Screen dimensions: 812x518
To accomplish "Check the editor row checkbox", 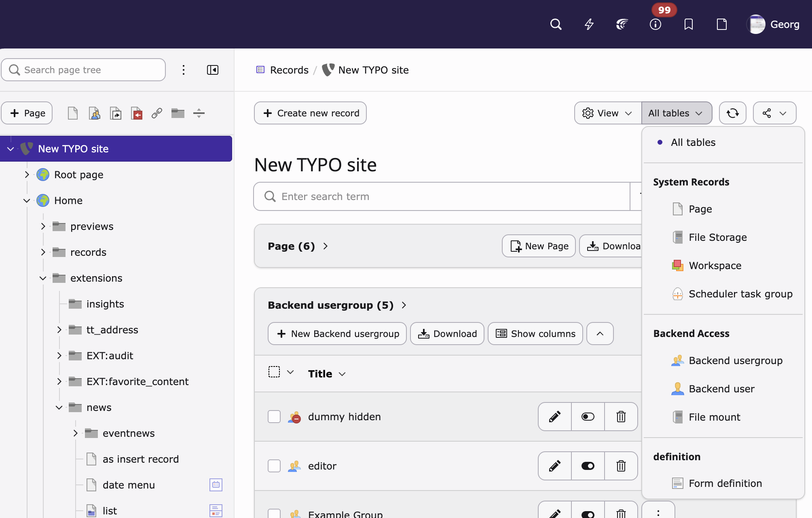I will 274,466.
